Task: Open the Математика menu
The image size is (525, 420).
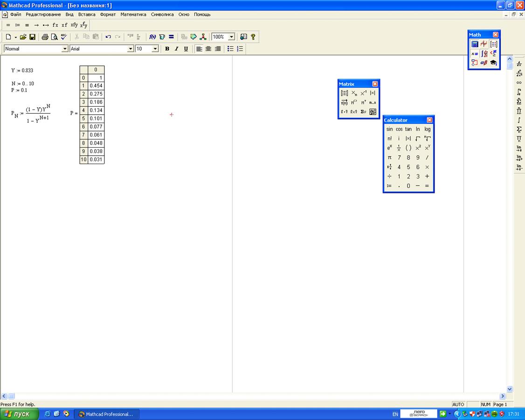Action: (x=133, y=14)
